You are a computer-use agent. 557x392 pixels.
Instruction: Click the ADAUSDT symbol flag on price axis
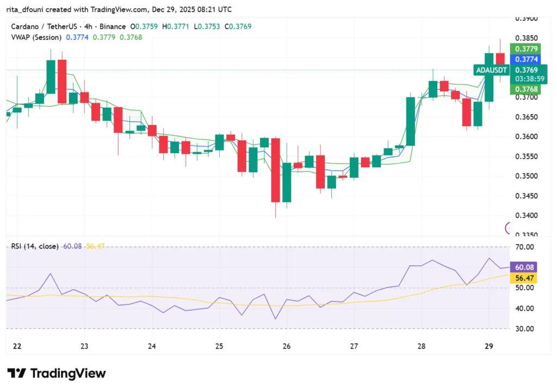coord(491,70)
